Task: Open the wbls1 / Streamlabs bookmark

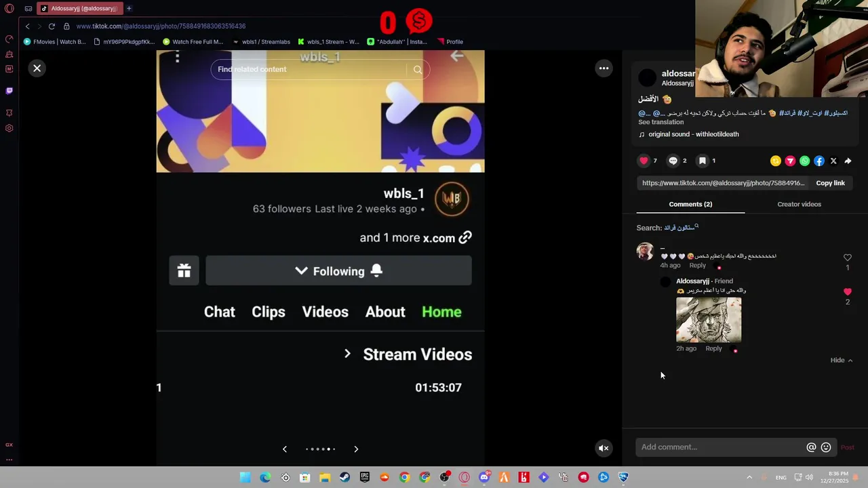Action: pyautogui.click(x=261, y=41)
